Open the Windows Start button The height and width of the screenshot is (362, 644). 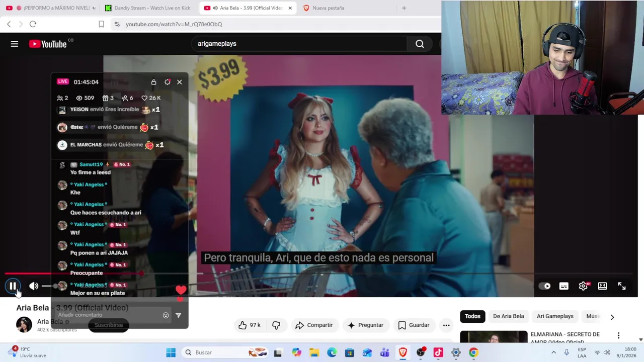tap(171, 352)
